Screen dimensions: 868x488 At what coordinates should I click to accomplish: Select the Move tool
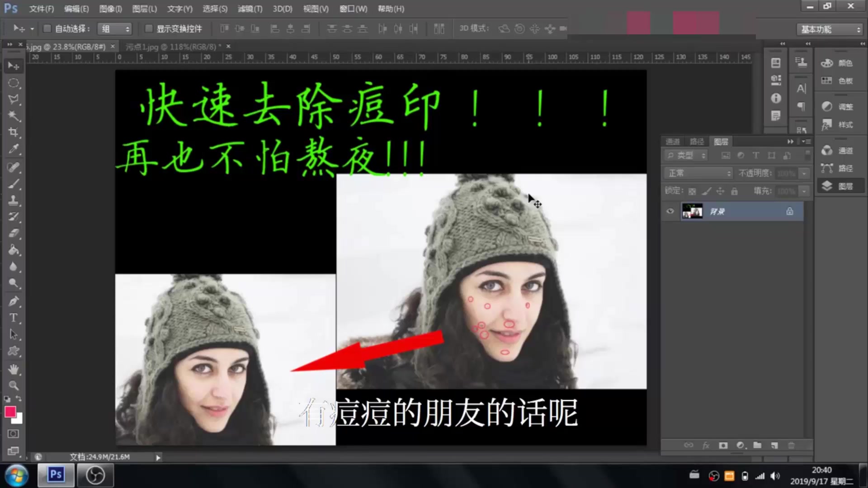14,66
